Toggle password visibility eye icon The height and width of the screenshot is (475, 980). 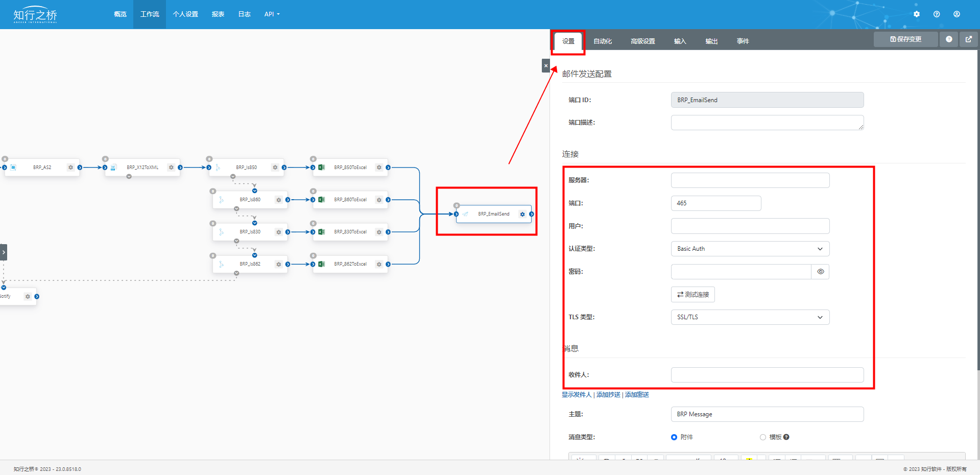tap(820, 272)
